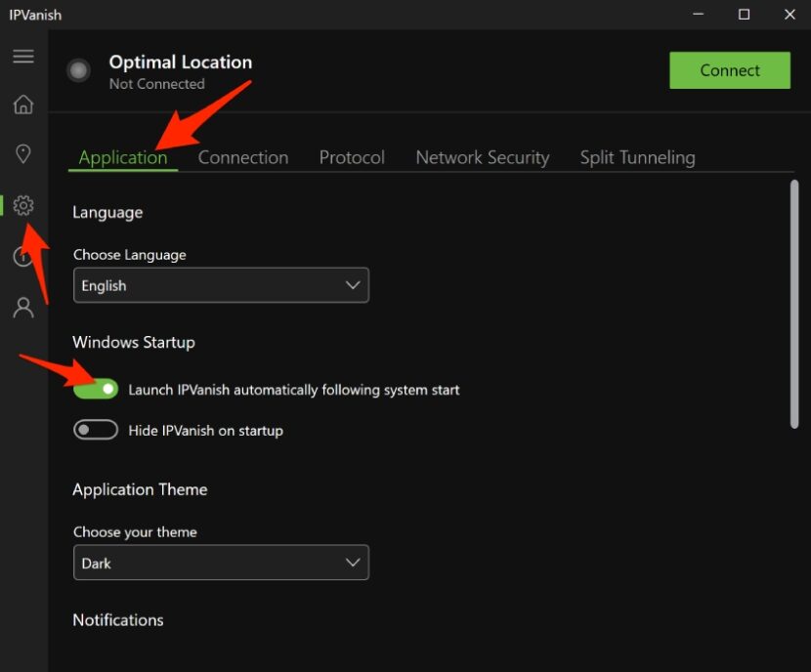Viewport: 811px width, 672px height.
Task: Click the Connect button
Action: coord(730,69)
